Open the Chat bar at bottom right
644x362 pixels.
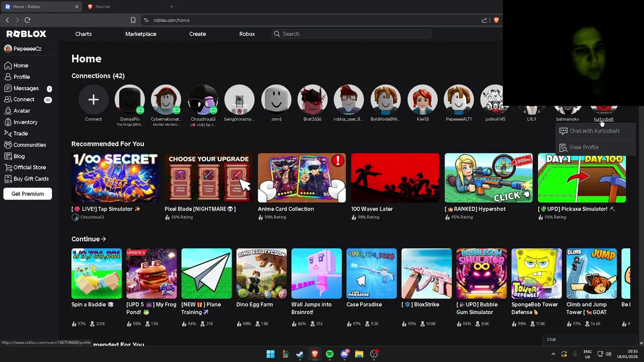[591, 339]
